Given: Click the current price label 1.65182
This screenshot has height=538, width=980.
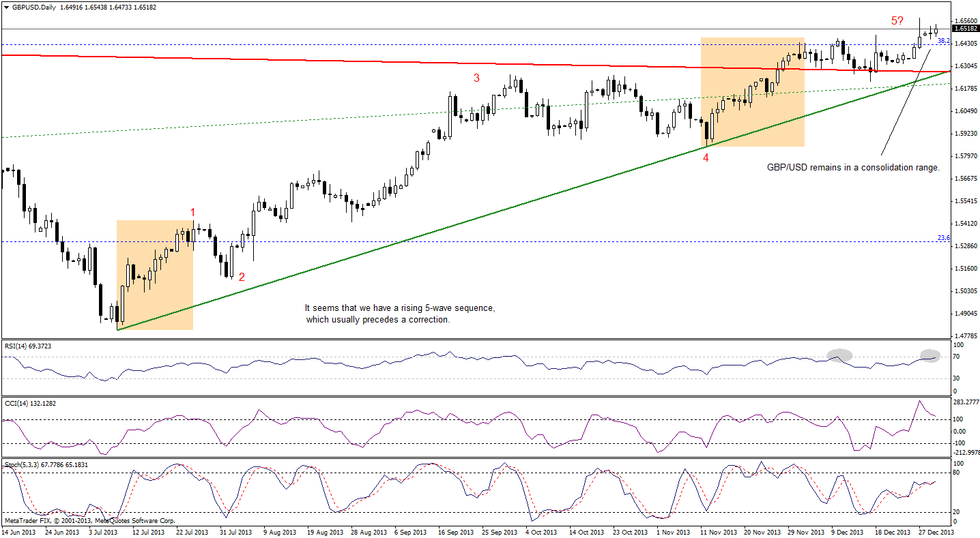Looking at the screenshot, I should tap(966, 29).
